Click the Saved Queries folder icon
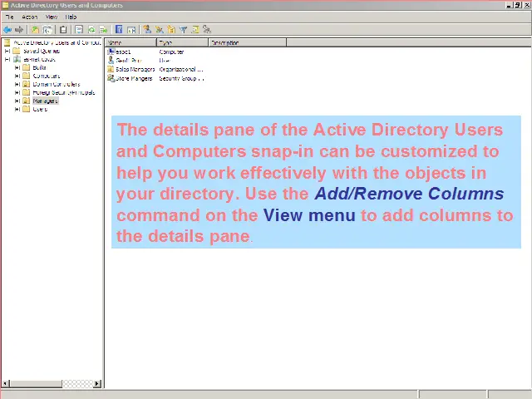The image size is (532, 399). (x=17, y=51)
